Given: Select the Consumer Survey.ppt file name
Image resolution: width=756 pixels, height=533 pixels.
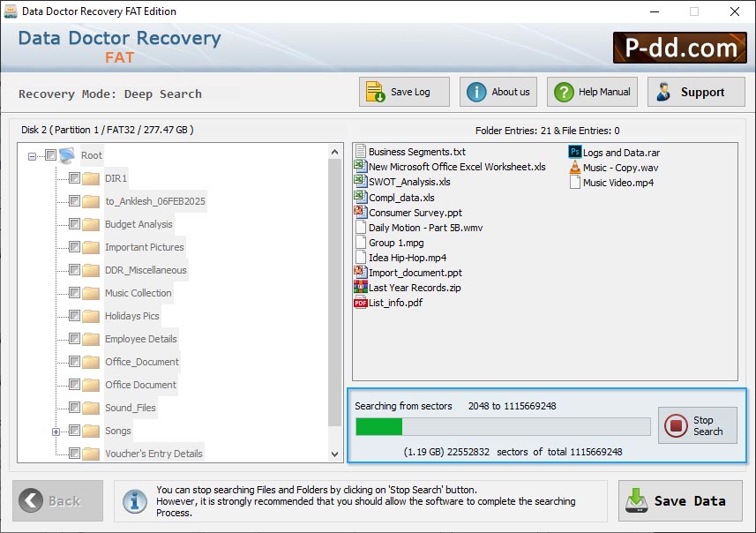Looking at the screenshot, I should pos(415,213).
